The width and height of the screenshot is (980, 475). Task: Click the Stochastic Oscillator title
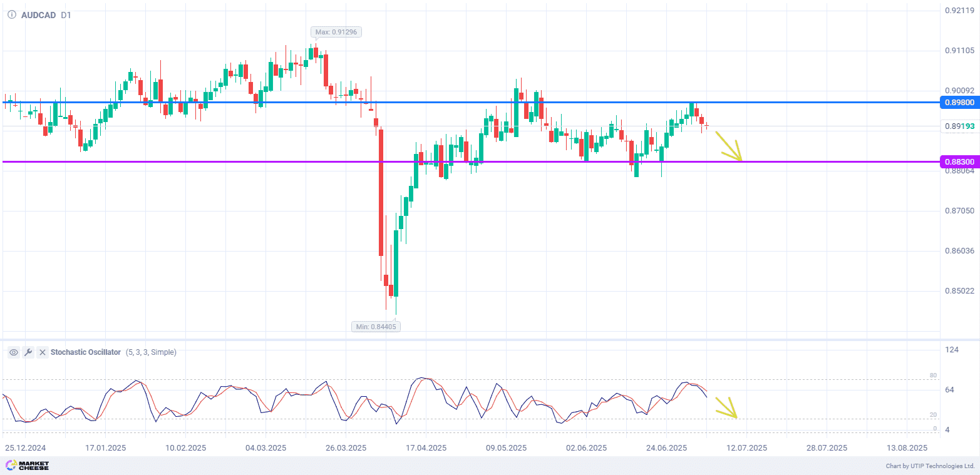click(85, 352)
